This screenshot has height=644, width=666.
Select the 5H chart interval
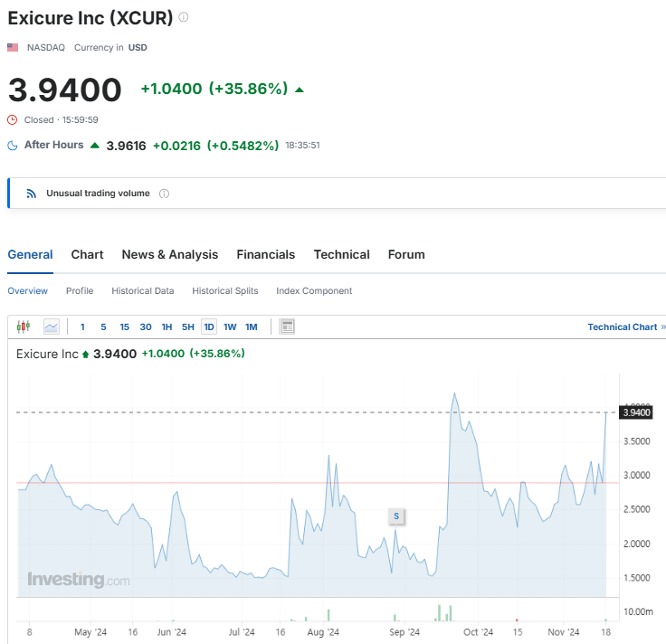pyautogui.click(x=187, y=327)
